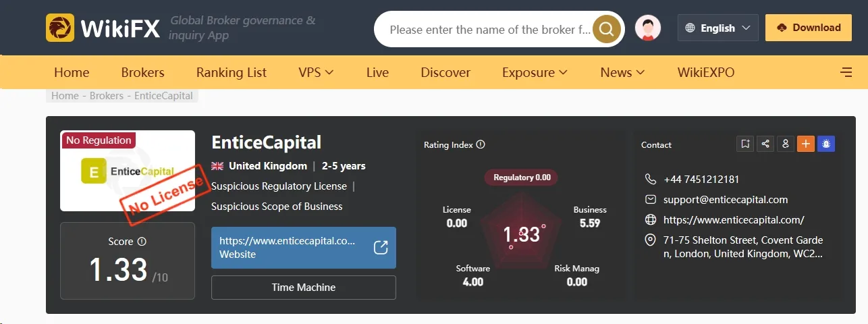Click the share icon in Contact panel

point(765,144)
